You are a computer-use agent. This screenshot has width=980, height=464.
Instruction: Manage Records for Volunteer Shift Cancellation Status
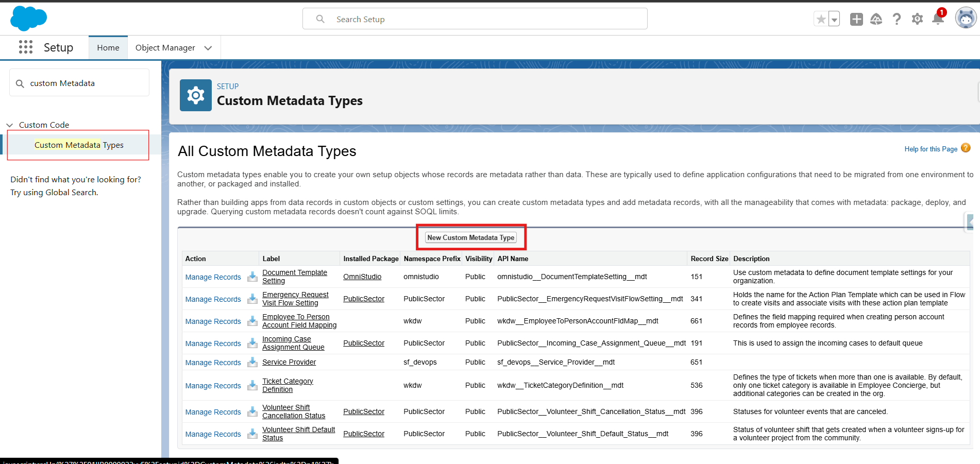pyautogui.click(x=213, y=412)
